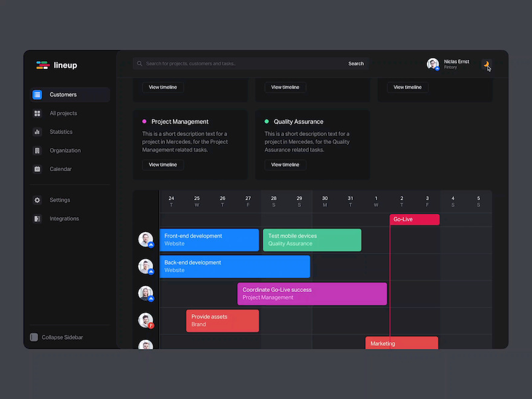
Task: Select the Go-Live milestone marker
Action: tap(415, 219)
